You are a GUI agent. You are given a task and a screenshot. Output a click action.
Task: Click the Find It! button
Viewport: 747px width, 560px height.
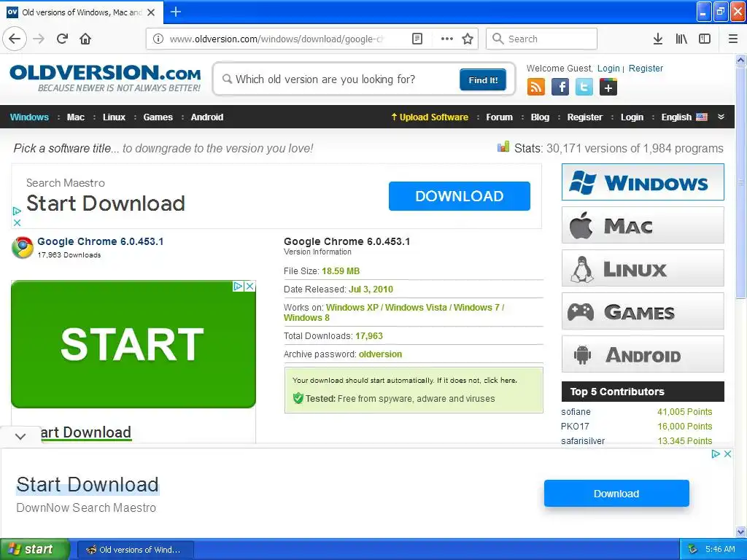483,79
